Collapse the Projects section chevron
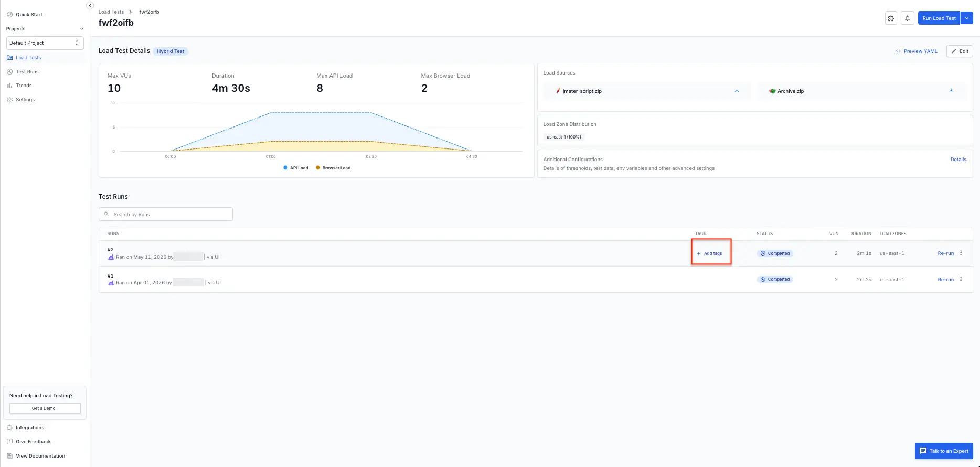The image size is (980, 467). [81, 29]
